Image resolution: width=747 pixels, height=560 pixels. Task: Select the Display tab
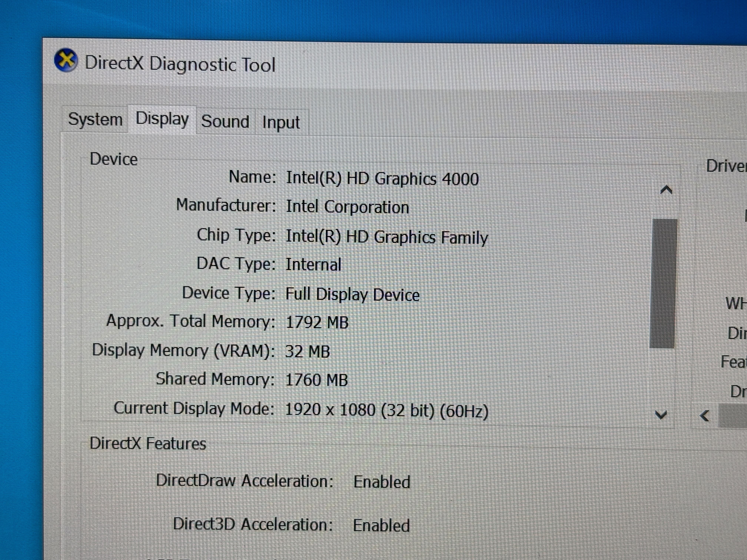pos(162,119)
